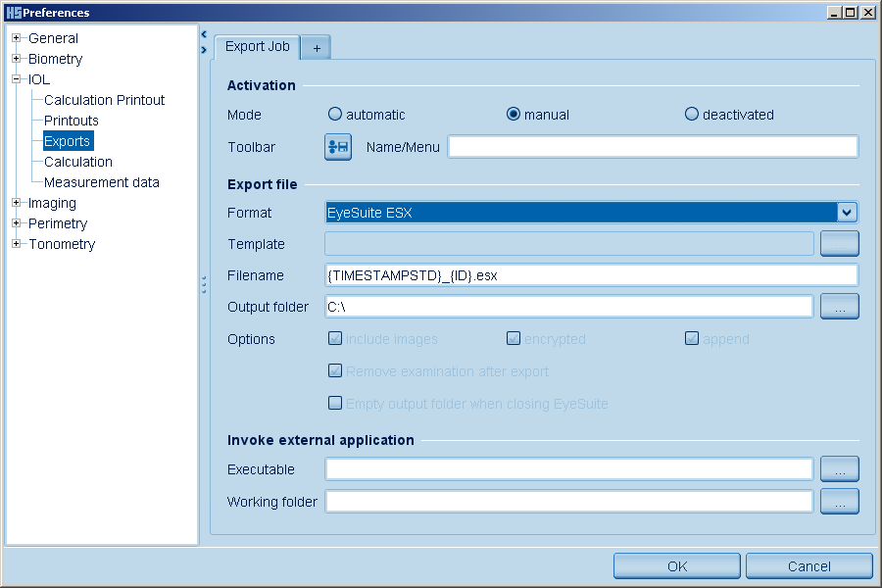Image resolution: width=882 pixels, height=588 pixels.
Task: Browse for the Executable file
Action: click(x=839, y=469)
